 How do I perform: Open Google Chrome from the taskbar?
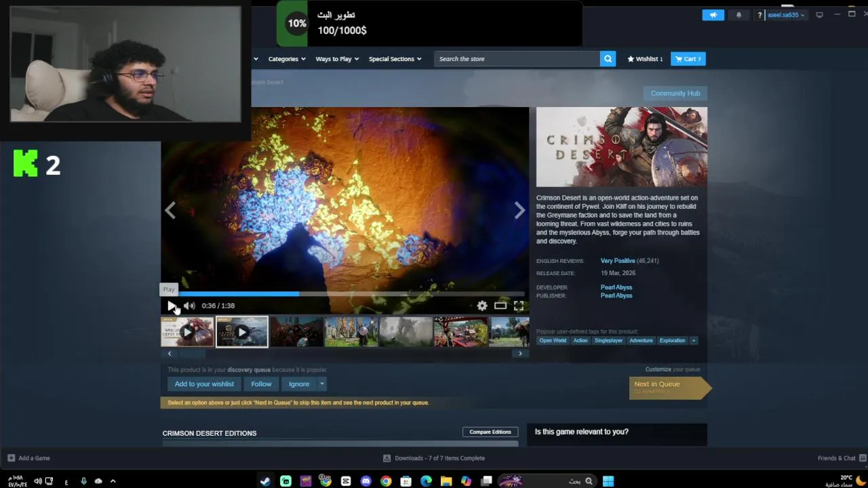pos(386,481)
